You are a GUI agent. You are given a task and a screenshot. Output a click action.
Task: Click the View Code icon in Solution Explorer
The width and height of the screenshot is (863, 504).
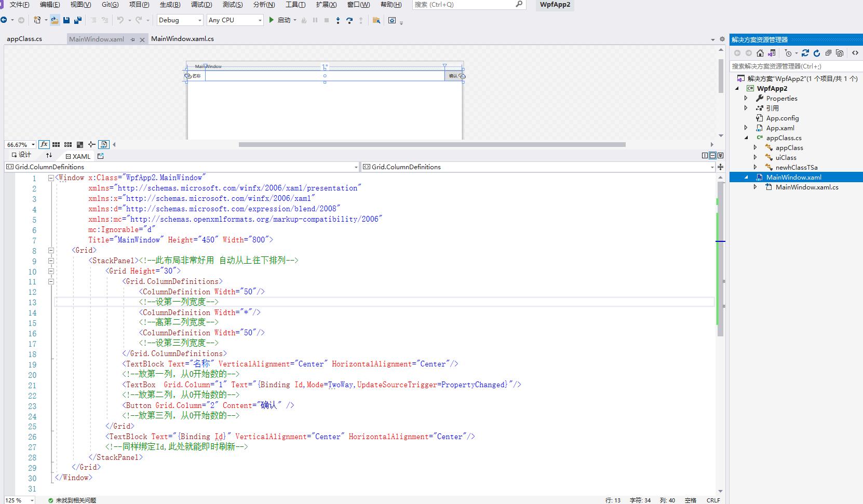click(x=855, y=53)
